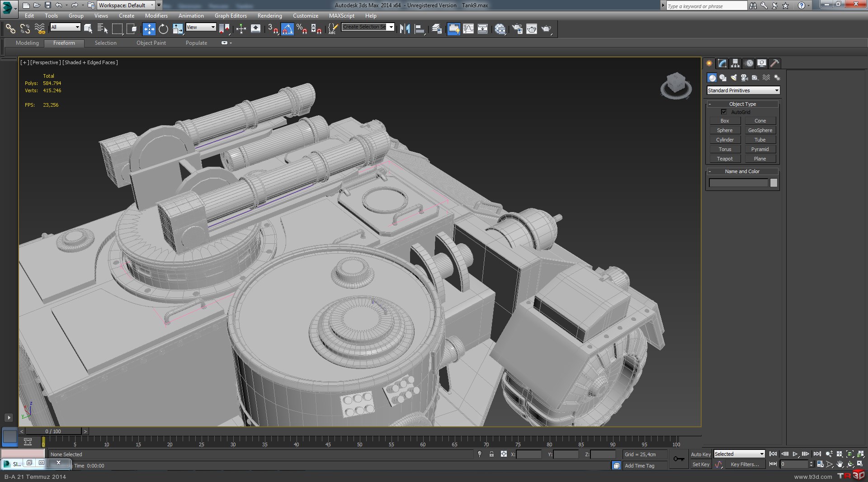Collapse the Object Type rollout

coord(742,104)
